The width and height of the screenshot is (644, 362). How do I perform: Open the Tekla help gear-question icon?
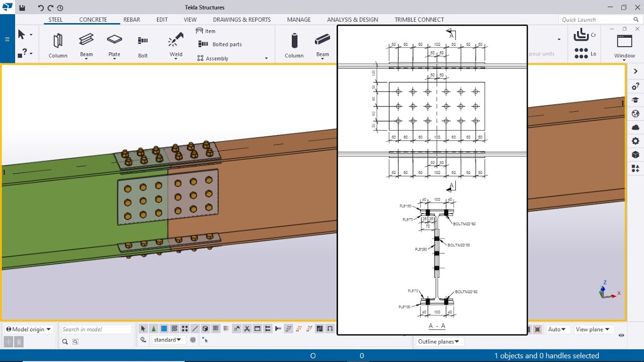click(x=635, y=86)
